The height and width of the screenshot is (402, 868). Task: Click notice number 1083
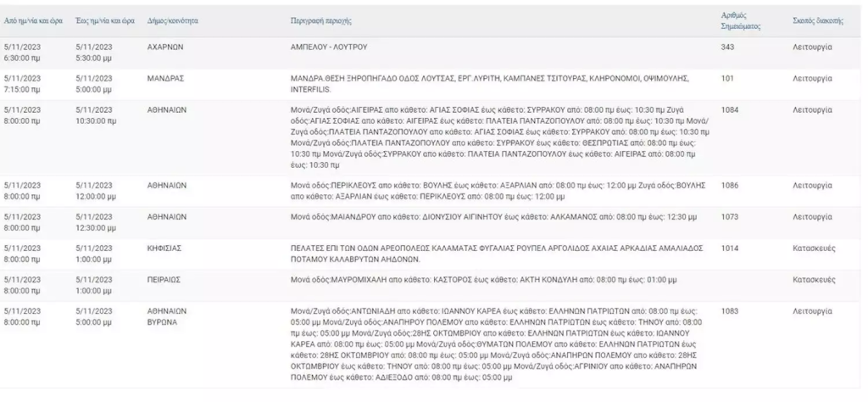click(728, 312)
